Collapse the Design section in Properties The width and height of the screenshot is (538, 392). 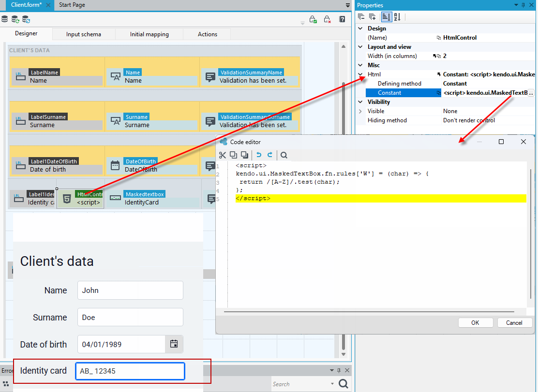click(360, 29)
